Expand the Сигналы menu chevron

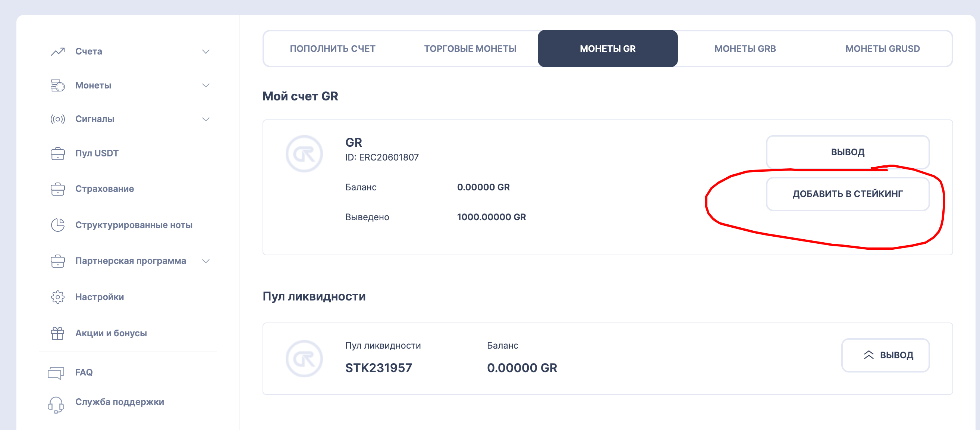tap(206, 119)
